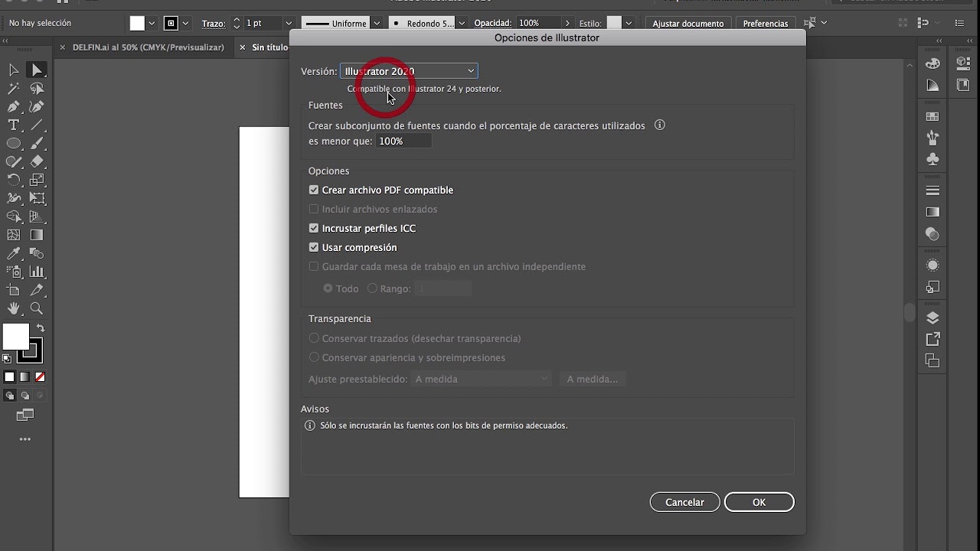The image size is (980, 551).
Task: Select the Todo radio button
Action: pos(328,289)
